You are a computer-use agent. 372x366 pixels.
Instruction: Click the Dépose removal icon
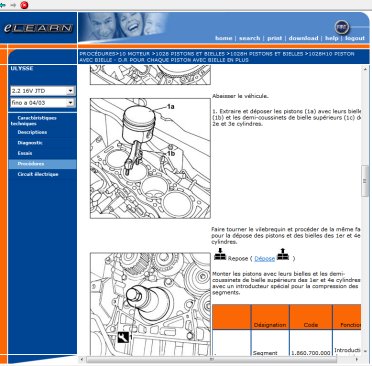coord(283,254)
